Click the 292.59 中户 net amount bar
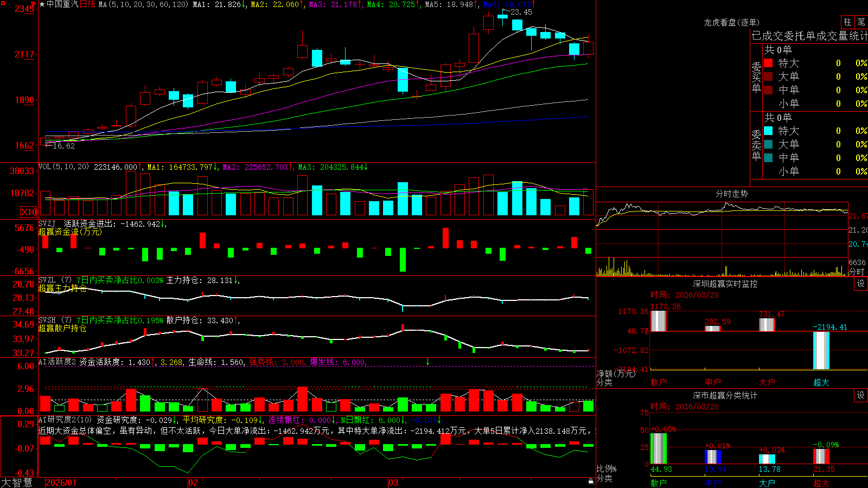 tap(713, 329)
